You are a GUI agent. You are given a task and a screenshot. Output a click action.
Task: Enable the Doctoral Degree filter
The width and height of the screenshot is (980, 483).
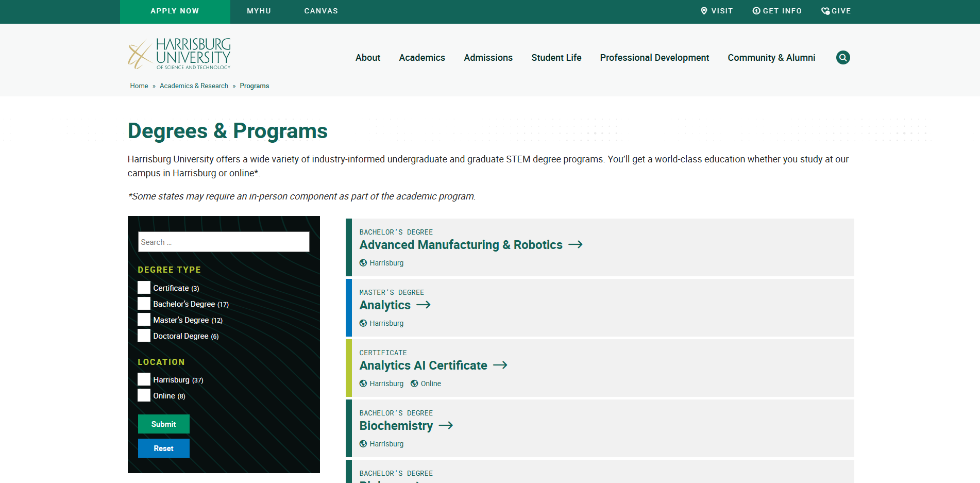pos(144,336)
